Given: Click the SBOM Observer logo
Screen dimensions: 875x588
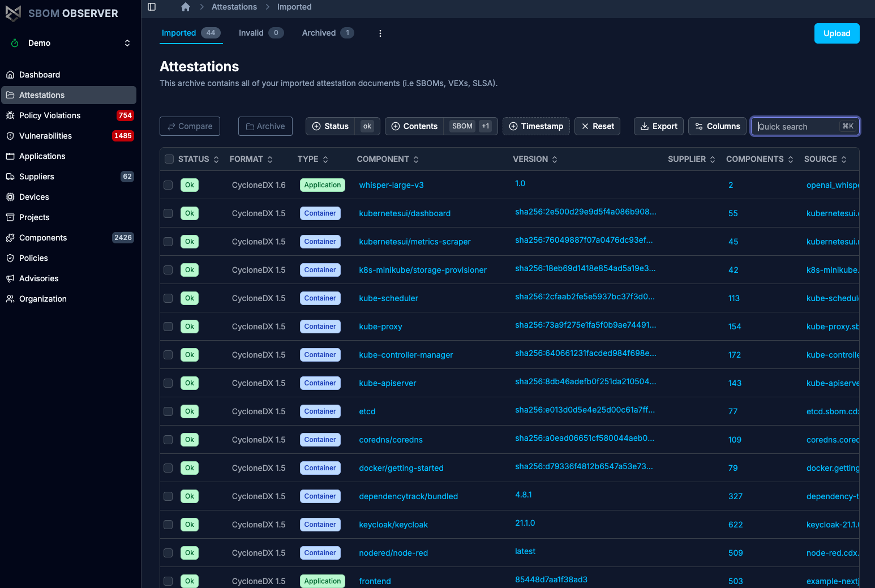Looking at the screenshot, I should (x=62, y=13).
